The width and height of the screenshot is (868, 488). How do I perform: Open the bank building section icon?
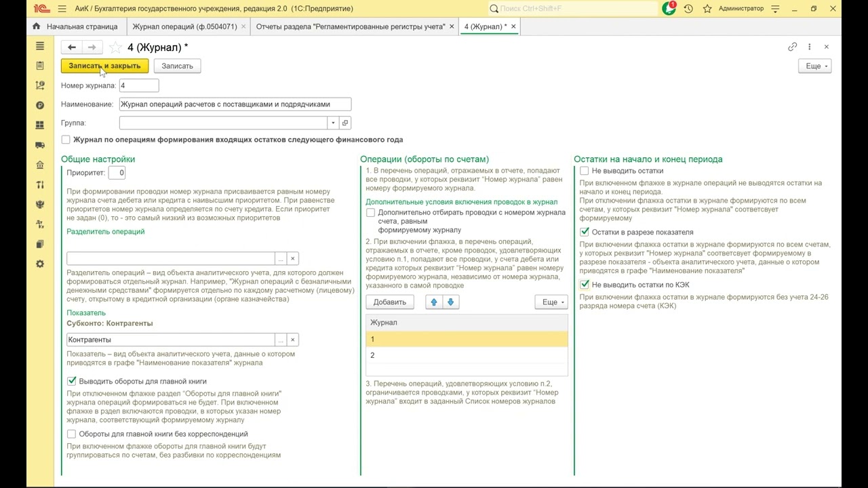click(40, 165)
